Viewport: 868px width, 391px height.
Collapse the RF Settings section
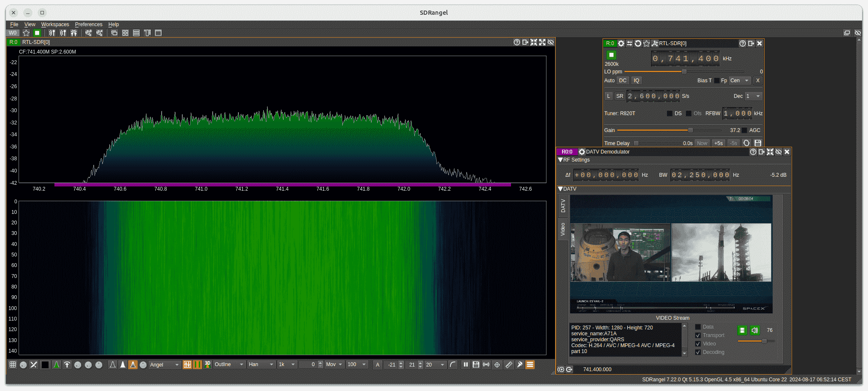560,160
